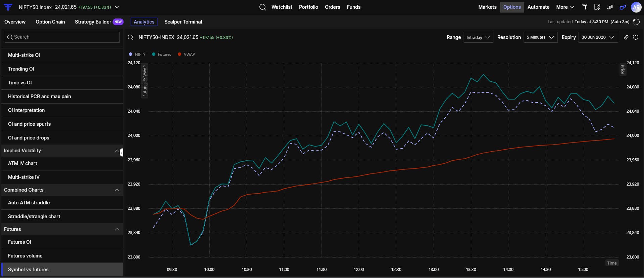644x278 pixels.
Task: Click the blue infinity-link icon in header
Action: (623, 7)
